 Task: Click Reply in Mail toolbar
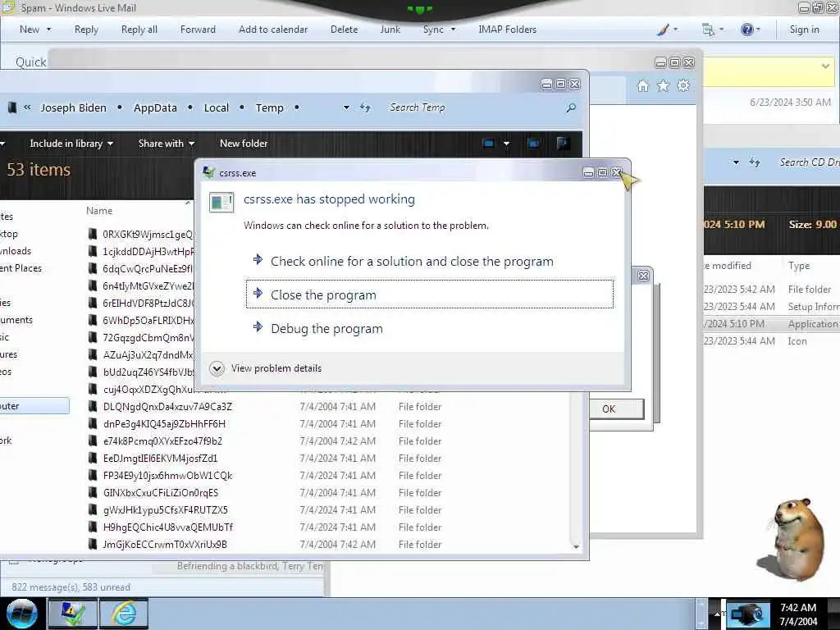click(86, 30)
